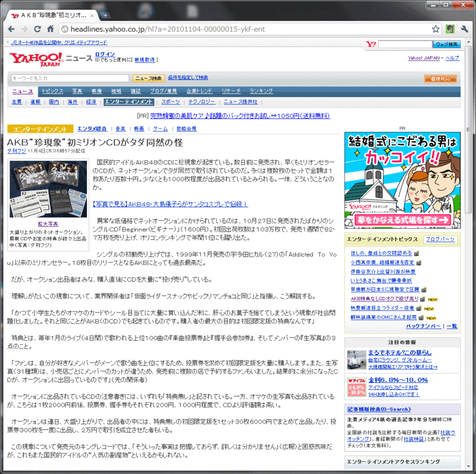Open the 写真で見る AKB48 大島優子 link
The width and height of the screenshot is (476, 474).
(170, 204)
